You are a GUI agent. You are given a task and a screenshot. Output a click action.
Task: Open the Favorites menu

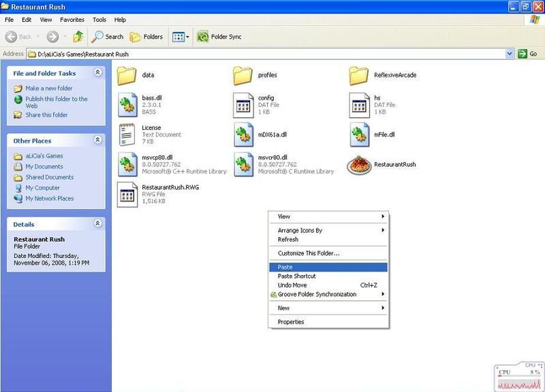(x=72, y=20)
